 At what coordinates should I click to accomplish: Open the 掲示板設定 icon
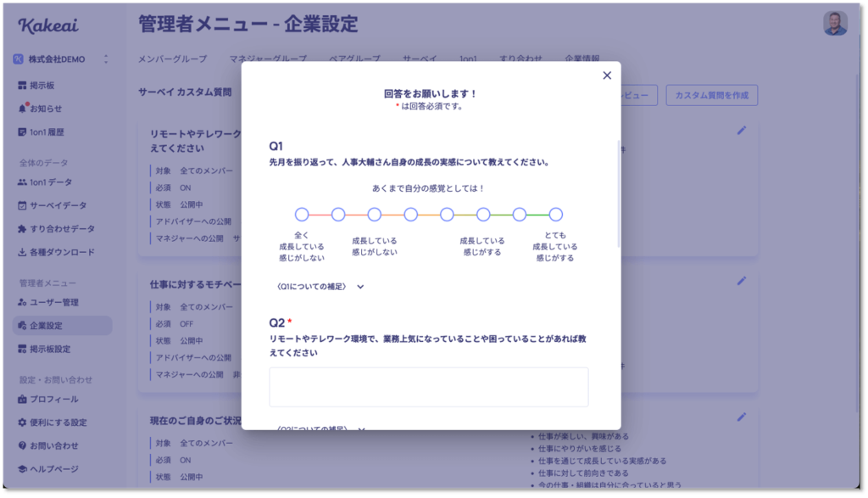coord(22,349)
